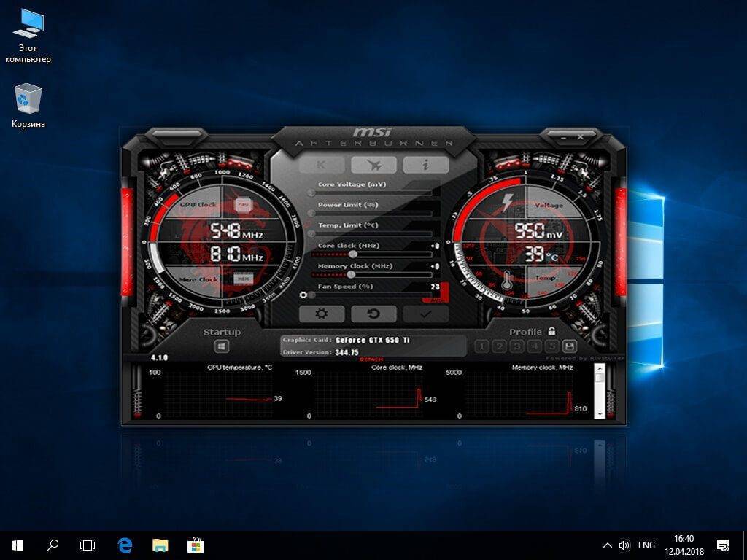
Task: Click the Memory Clock slider handle
Action: pyautogui.click(x=351, y=275)
